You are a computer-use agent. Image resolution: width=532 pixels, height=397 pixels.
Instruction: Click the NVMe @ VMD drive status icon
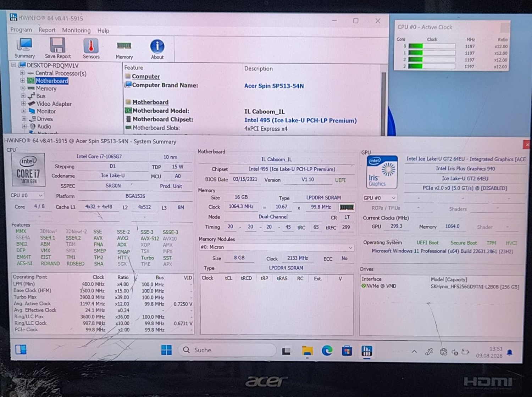tap(364, 286)
